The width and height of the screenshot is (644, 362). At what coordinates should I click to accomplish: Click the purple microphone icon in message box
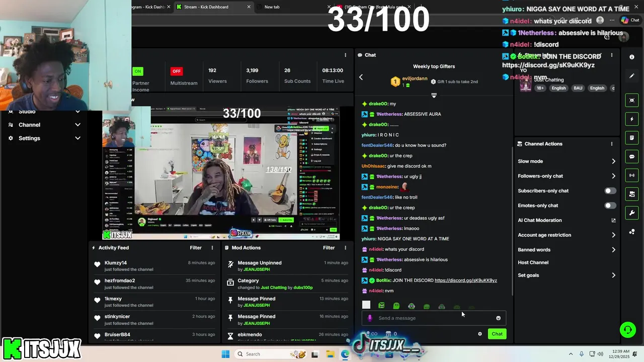point(370,318)
